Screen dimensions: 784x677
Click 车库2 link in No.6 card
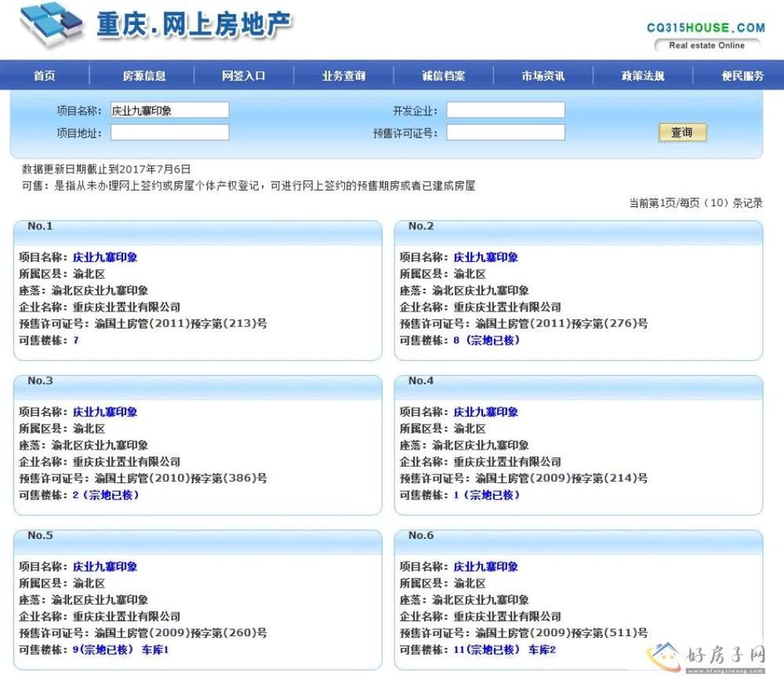542,650
